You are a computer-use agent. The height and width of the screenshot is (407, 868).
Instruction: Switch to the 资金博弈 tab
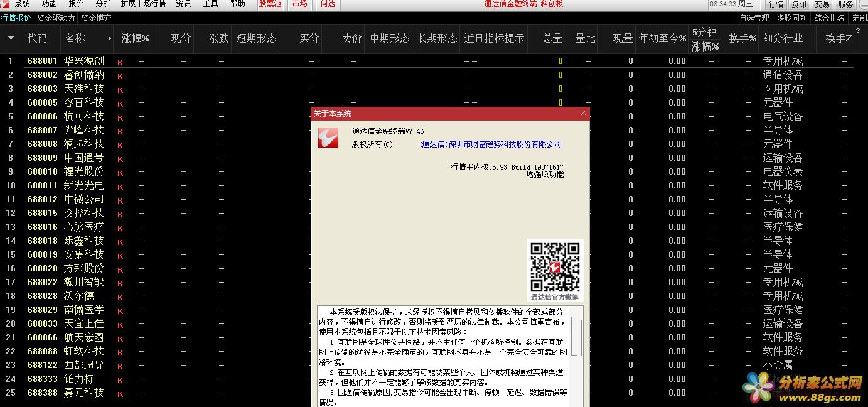(97, 18)
